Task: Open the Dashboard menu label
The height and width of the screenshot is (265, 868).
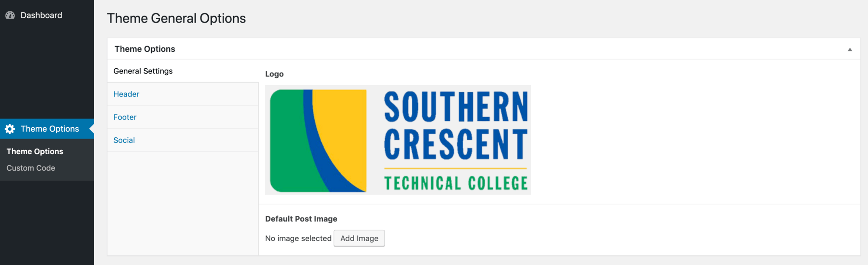Action: click(x=41, y=15)
